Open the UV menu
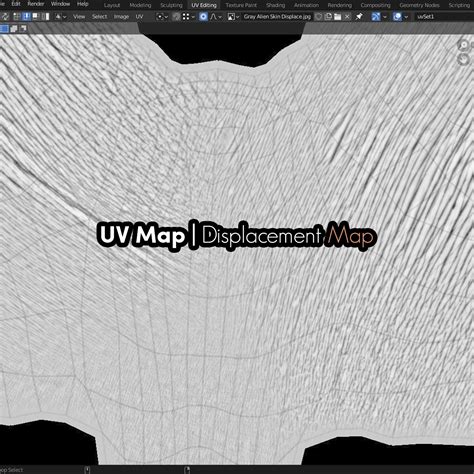This screenshot has width=474, height=474. point(139,16)
